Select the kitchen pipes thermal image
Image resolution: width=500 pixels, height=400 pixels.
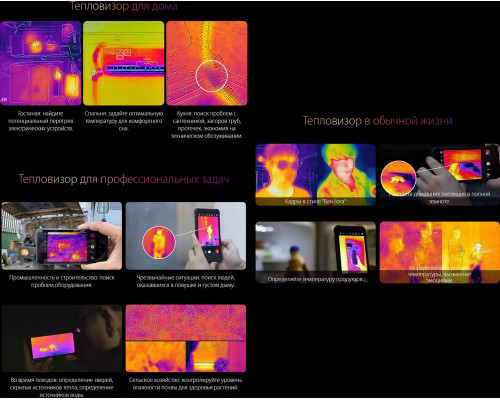[207, 63]
